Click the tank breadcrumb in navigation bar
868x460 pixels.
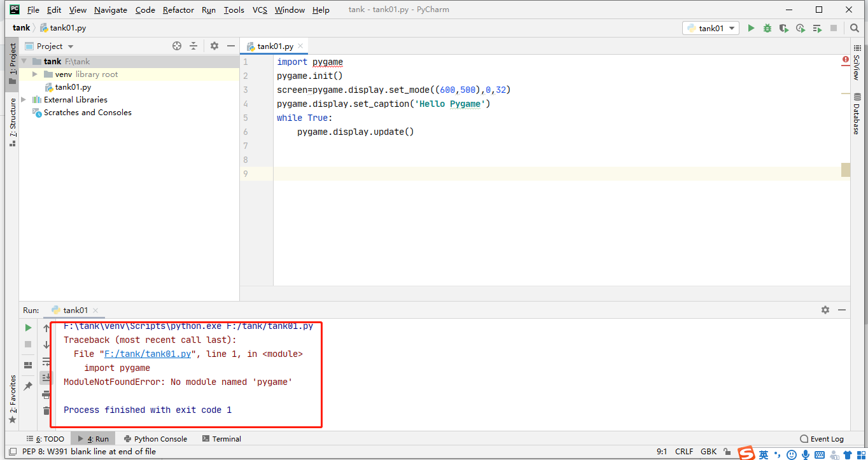pyautogui.click(x=21, y=28)
